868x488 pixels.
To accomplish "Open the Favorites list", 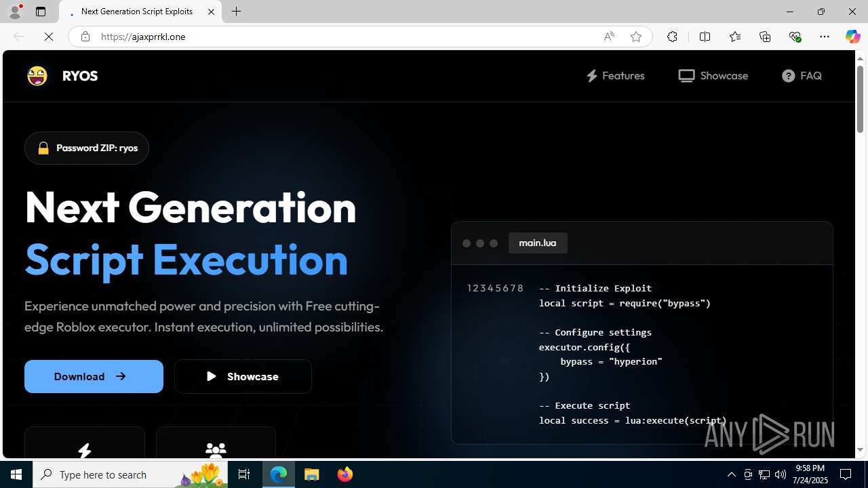I will pos(734,37).
